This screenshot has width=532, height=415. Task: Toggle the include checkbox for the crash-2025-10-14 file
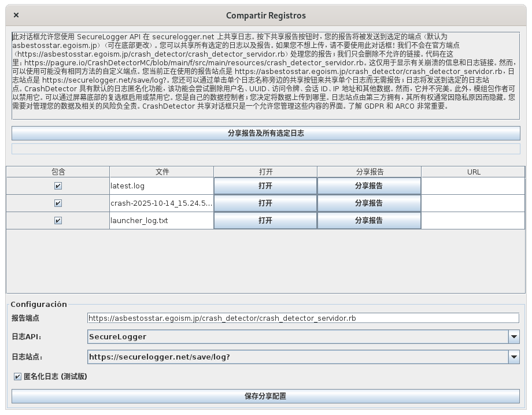point(58,203)
